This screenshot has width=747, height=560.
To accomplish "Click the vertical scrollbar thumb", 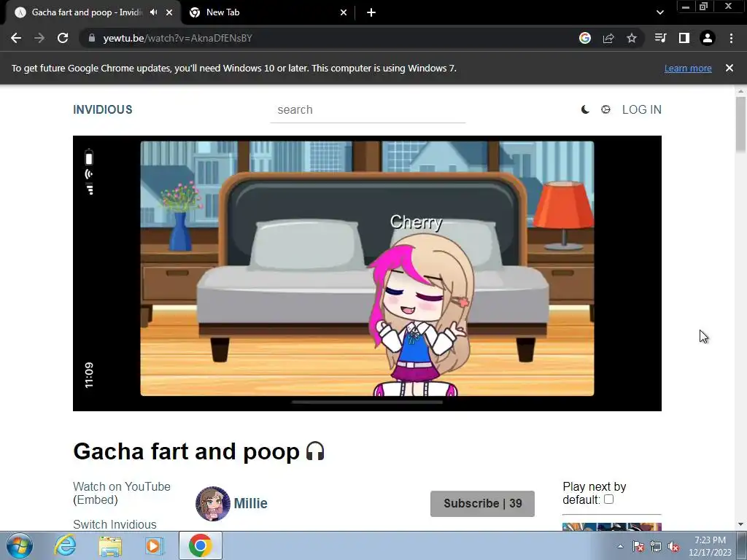I will [740, 125].
